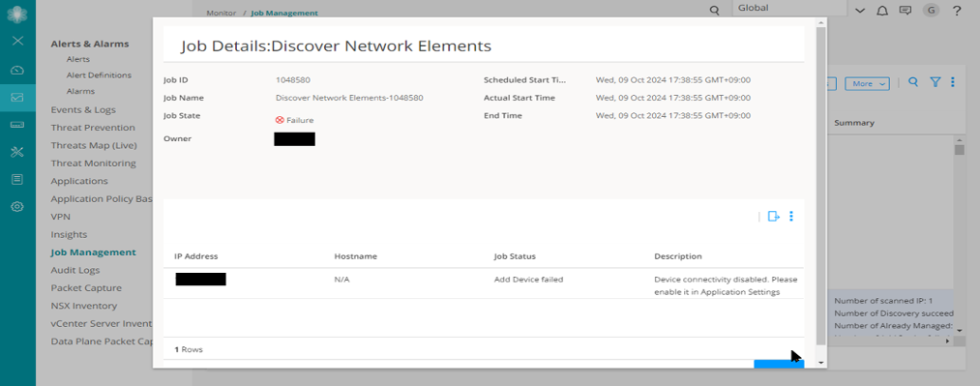
Task: Collapse the side menu with the X icon
Action: [17, 41]
